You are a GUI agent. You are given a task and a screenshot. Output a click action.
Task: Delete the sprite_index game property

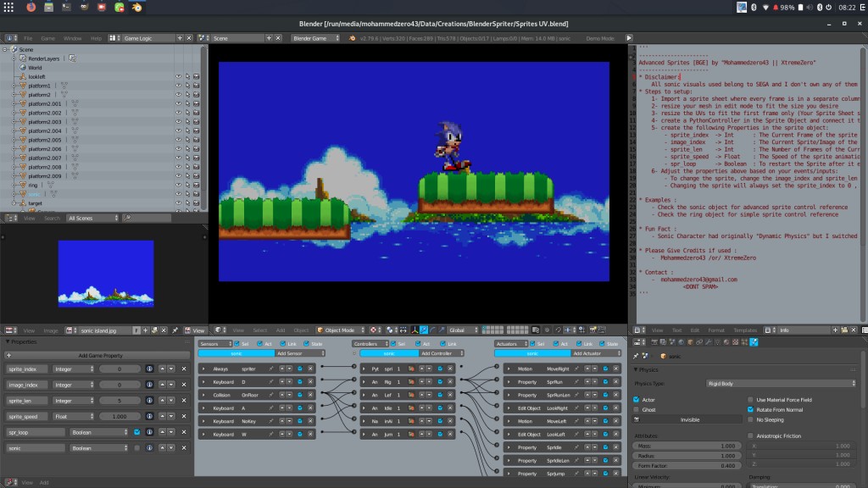click(x=184, y=369)
